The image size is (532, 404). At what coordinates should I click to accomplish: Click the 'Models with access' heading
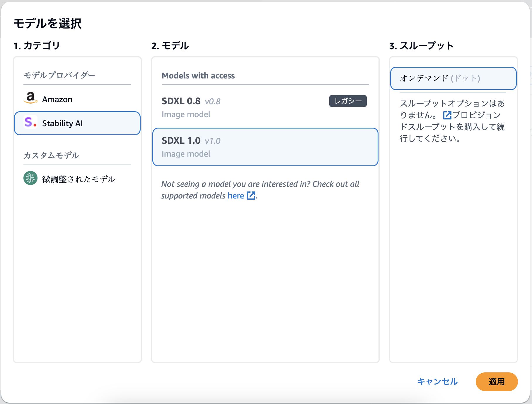198,76
